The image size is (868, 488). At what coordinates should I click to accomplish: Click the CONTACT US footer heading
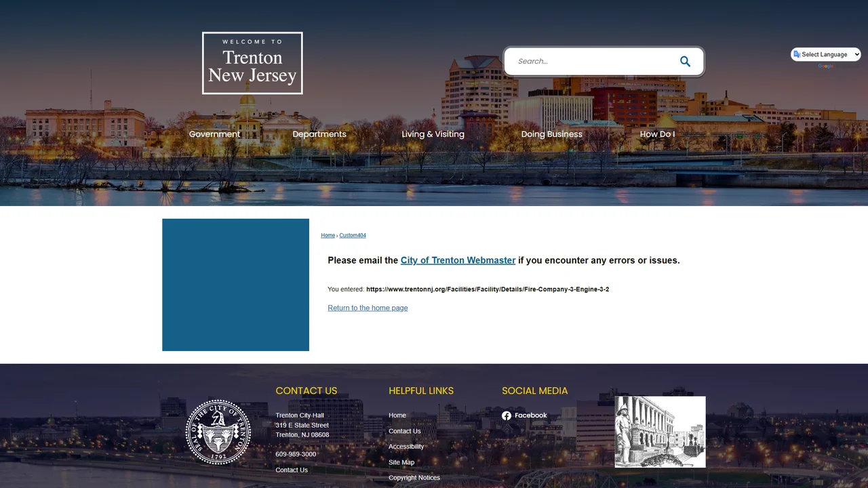click(x=306, y=391)
